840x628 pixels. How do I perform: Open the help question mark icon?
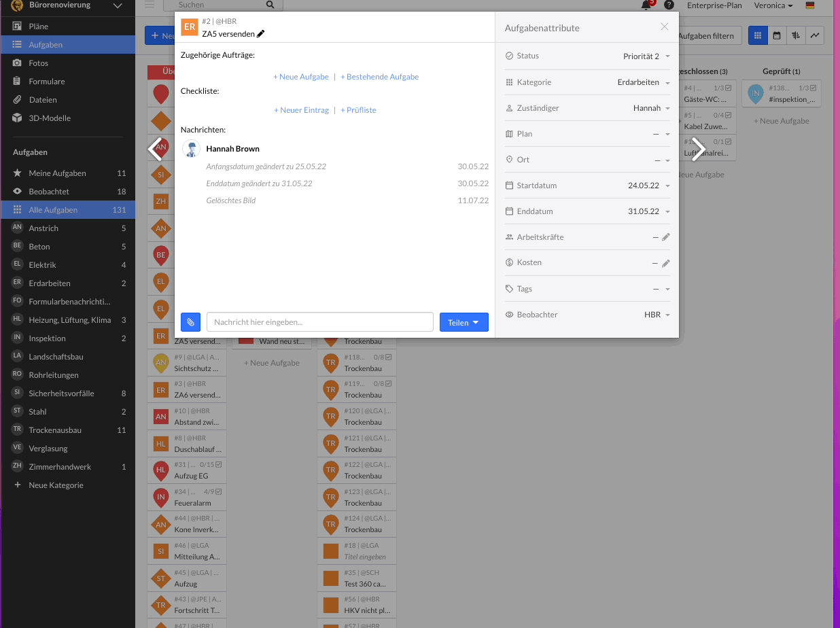tap(669, 5)
